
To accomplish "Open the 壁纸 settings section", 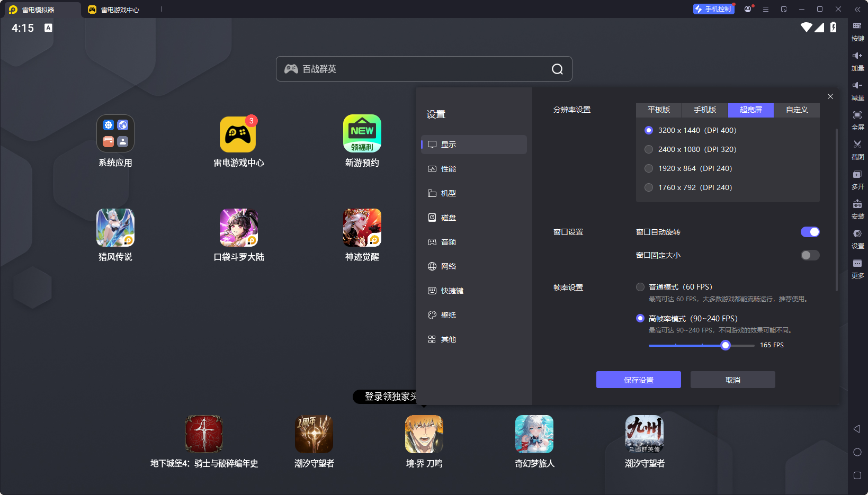I will click(474, 315).
